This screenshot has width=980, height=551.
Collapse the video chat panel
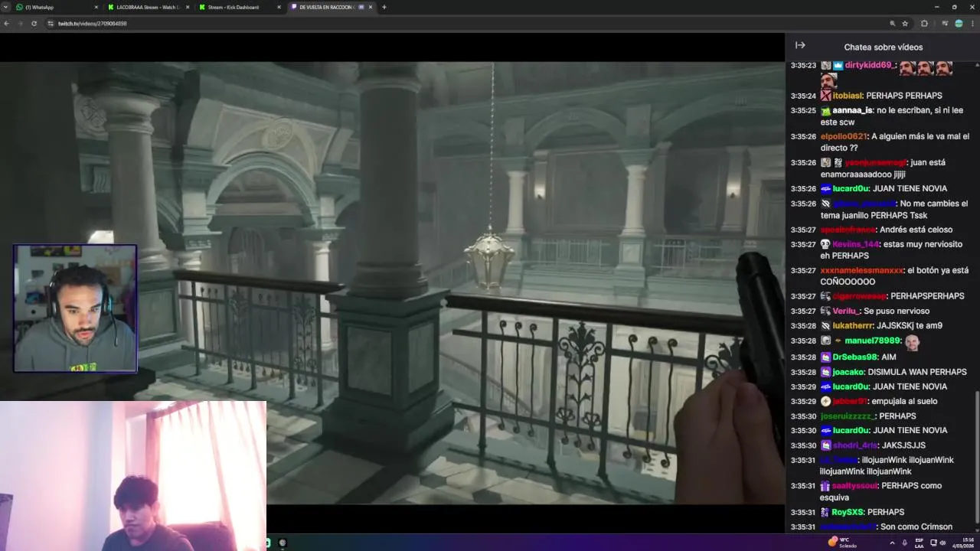800,45
